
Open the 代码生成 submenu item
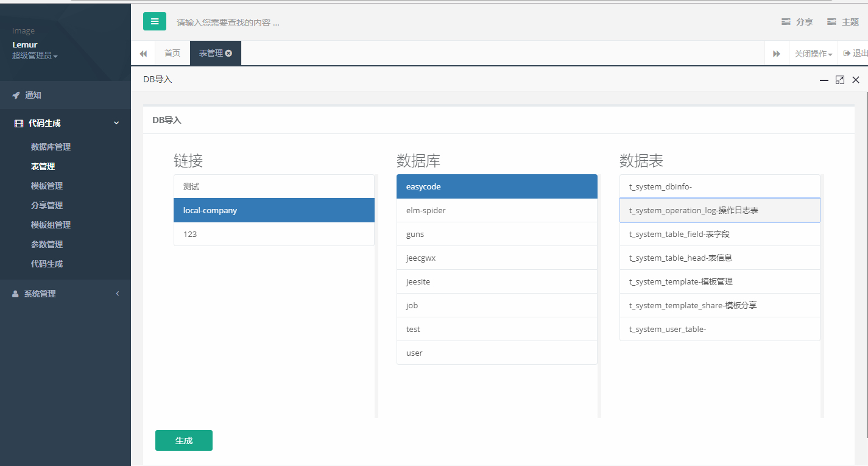47,264
